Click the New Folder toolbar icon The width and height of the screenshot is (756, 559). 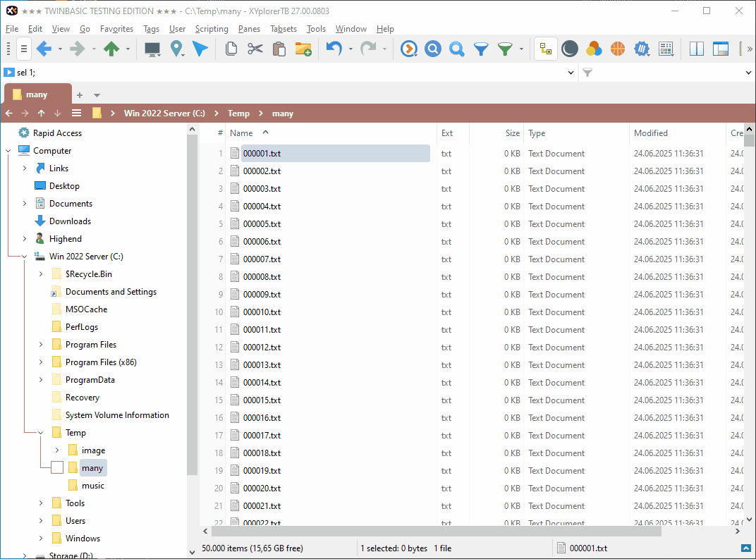[x=303, y=49]
